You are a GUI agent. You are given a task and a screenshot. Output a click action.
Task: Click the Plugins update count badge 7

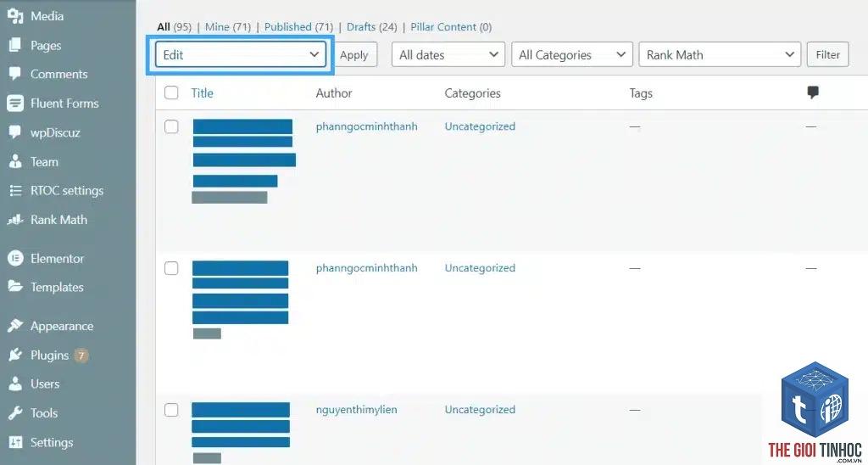(81, 356)
